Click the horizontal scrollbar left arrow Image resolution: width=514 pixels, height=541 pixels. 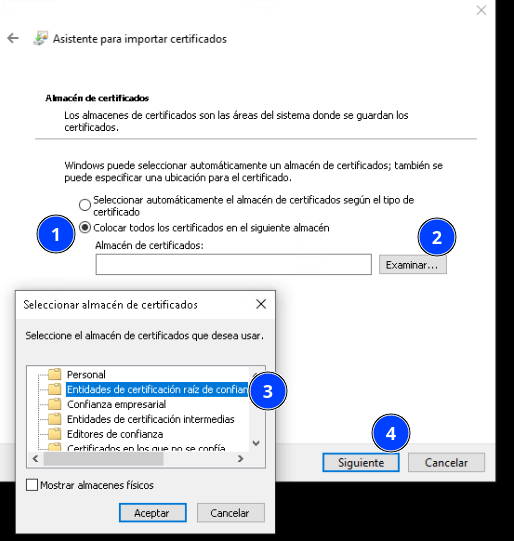point(36,459)
